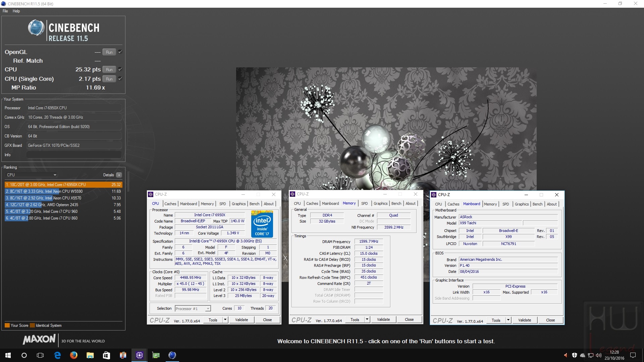Run the OpenGL benchmark

click(x=109, y=52)
